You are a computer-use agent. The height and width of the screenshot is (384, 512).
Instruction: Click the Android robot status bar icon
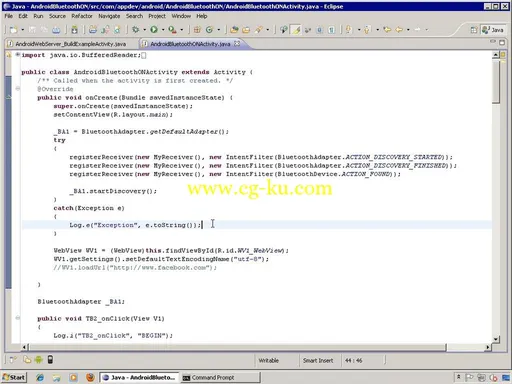point(38,360)
